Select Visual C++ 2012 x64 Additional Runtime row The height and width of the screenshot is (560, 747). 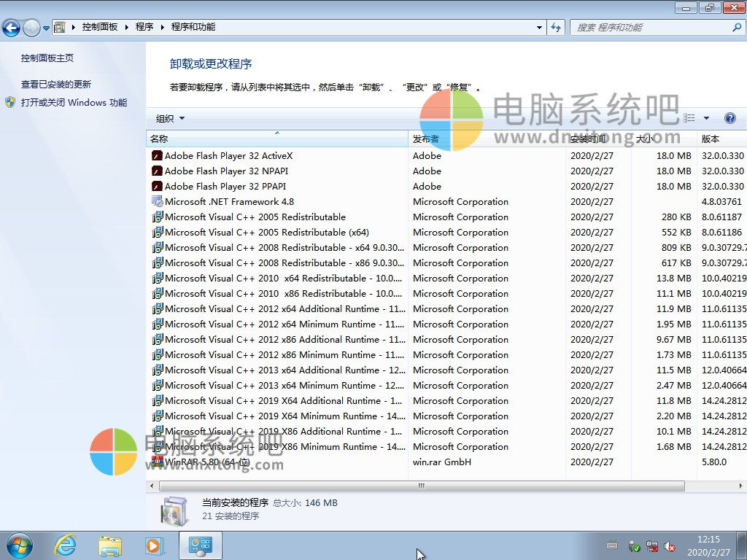click(x=446, y=309)
